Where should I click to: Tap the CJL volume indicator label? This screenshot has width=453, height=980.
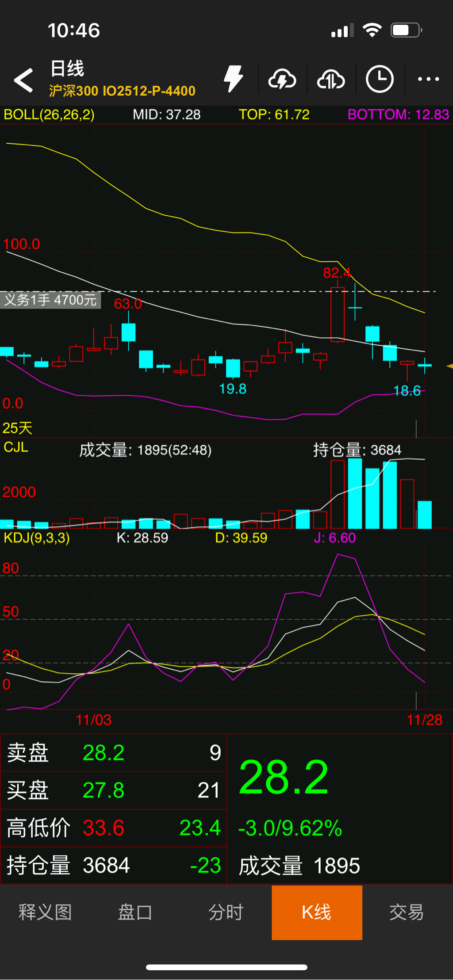(x=16, y=447)
